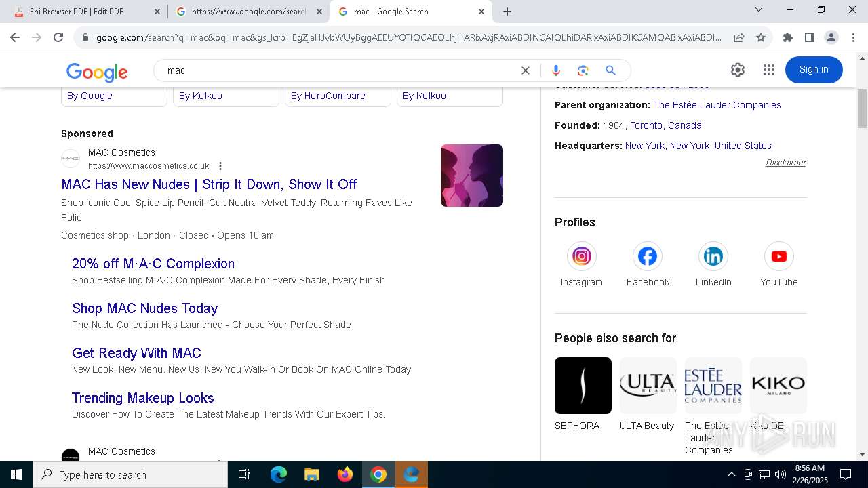The height and width of the screenshot is (488, 868).
Task: Click inside the Google search input
Action: tap(339, 70)
